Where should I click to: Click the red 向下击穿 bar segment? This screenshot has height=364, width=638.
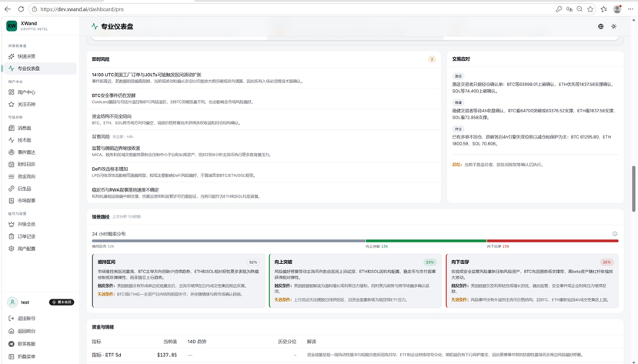click(x=553, y=241)
